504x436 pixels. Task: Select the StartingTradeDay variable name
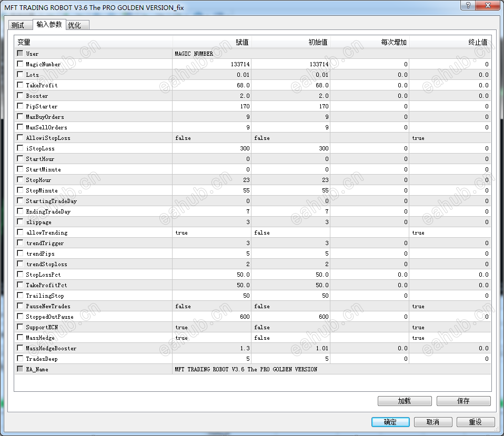(51, 201)
